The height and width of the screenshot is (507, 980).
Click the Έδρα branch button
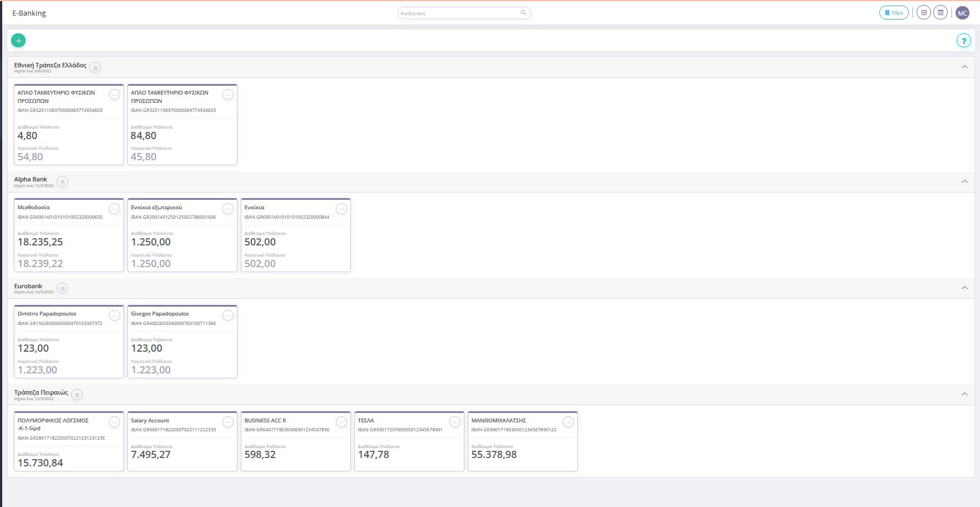point(894,13)
